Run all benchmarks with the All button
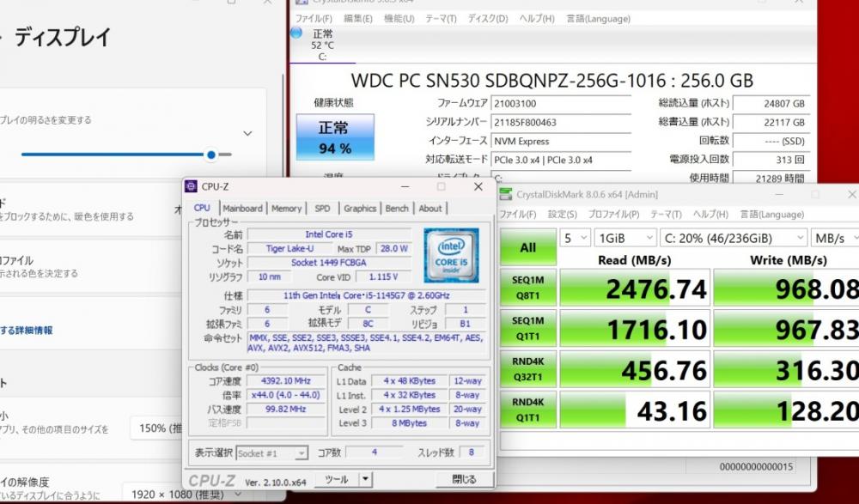This screenshot has width=859, height=504. pos(528,247)
